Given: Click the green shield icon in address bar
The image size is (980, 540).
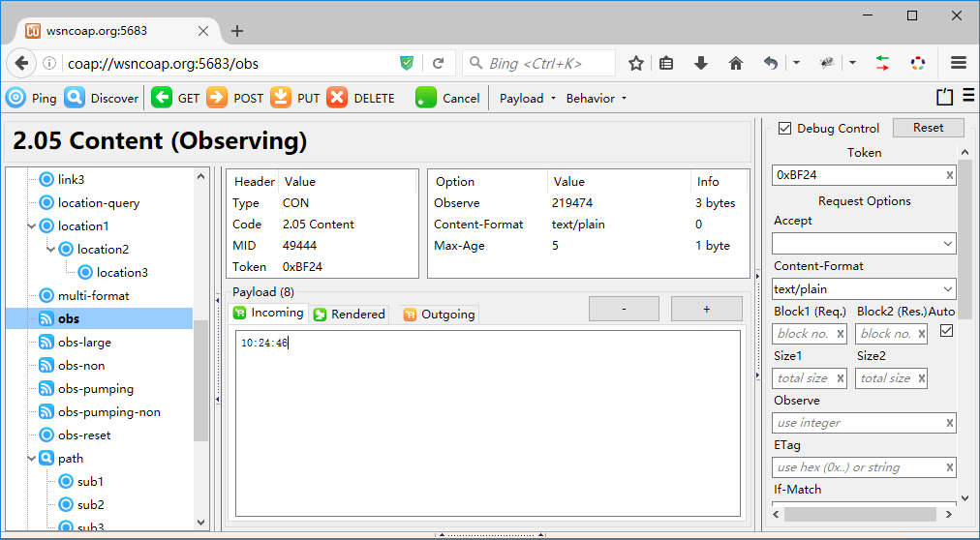Looking at the screenshot, I should (407, 63).
